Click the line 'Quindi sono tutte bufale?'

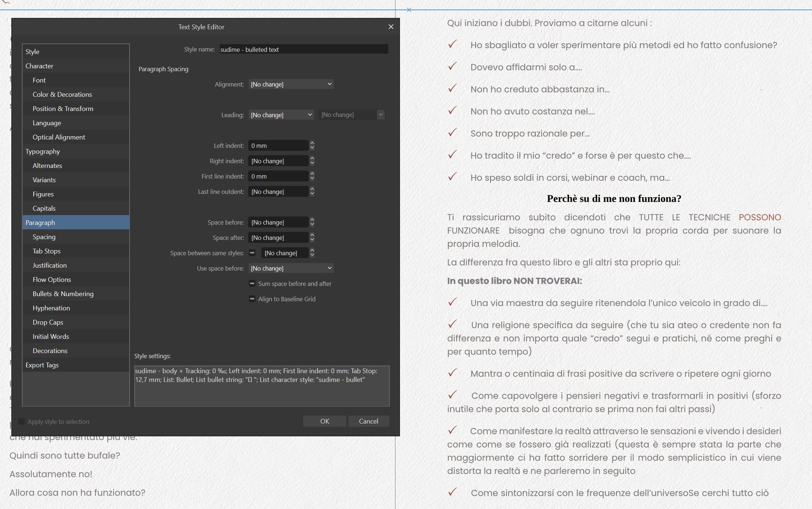click(65, 456)
